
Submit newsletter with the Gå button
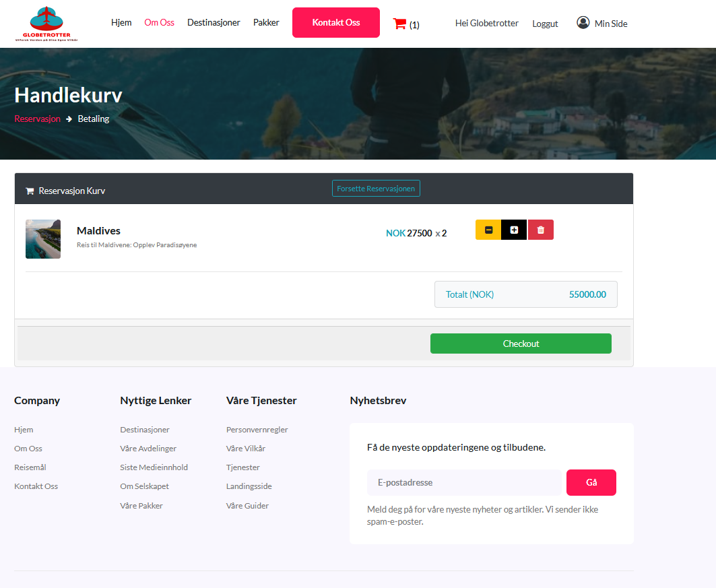point(591,482)
